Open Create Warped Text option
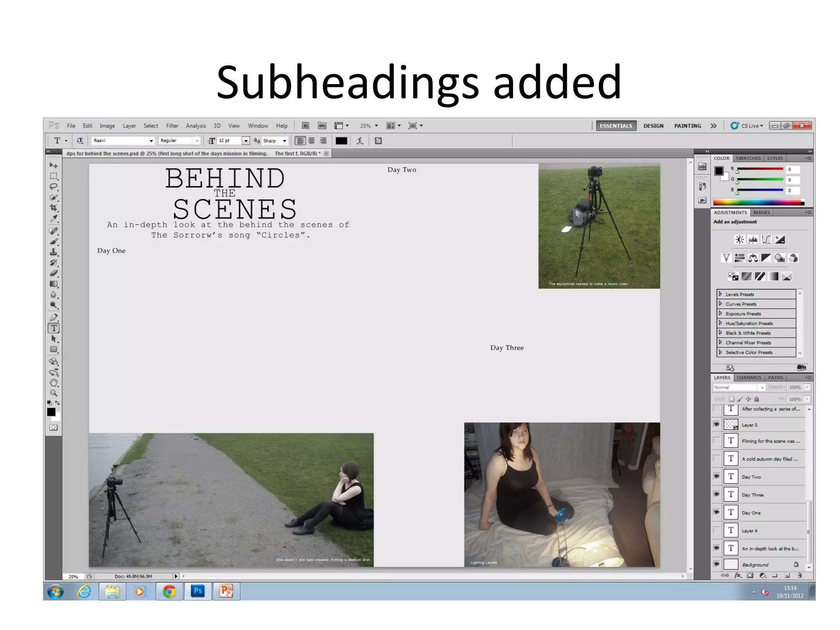The height and width of the screenshot is (630, 840). coord(360,141)
